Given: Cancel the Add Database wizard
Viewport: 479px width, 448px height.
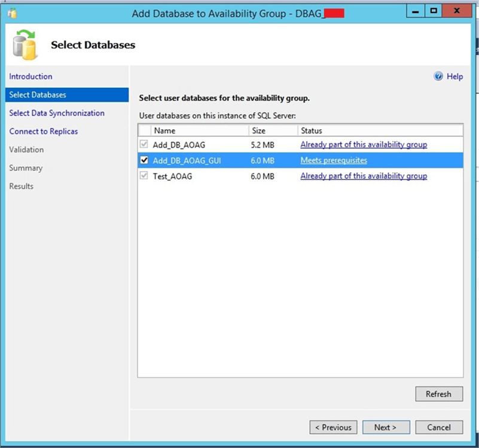Looking at the screenshot, I should tap(439, 427).
